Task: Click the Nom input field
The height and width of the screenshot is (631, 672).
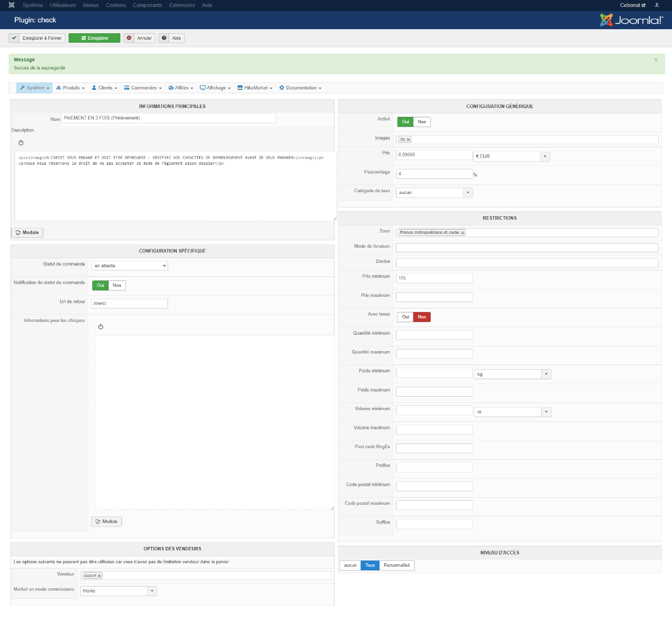Action: (x=169, y=118)
